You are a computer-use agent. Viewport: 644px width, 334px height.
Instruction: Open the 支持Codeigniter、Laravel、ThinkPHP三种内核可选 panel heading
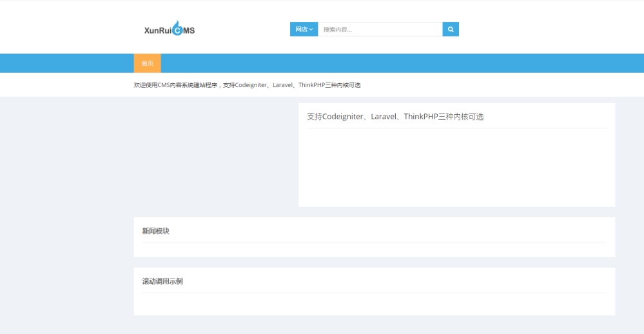pyautogui.click(x=395, y=117)
